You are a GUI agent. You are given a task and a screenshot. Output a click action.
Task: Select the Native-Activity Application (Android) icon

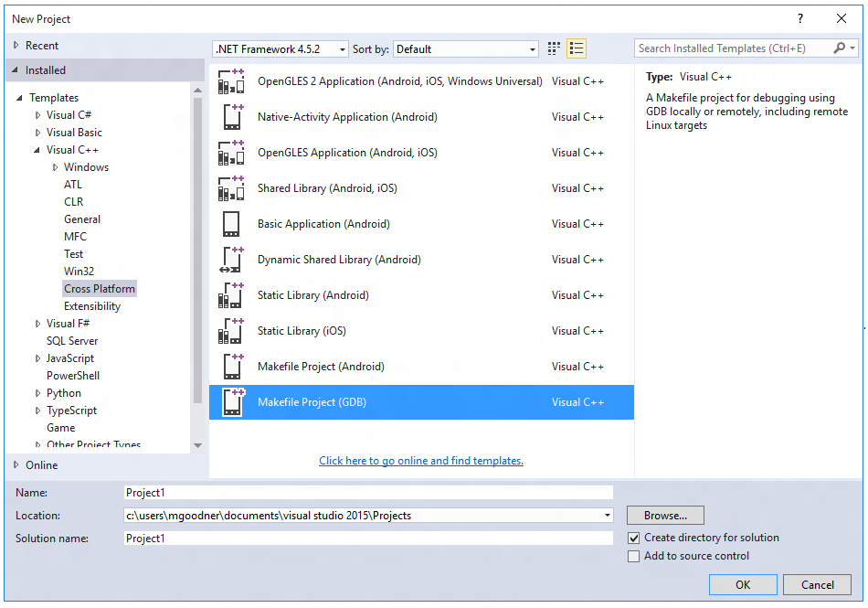231,117
